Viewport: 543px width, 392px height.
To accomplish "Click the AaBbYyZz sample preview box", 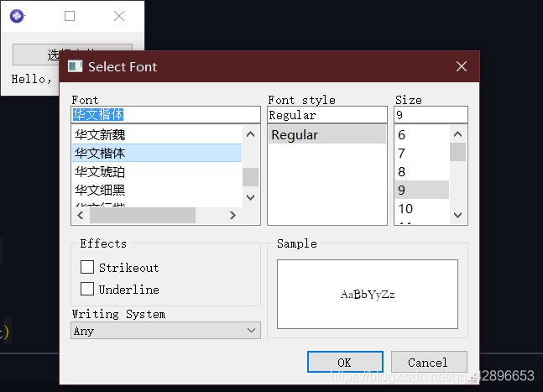I will (x=368, y=294).
